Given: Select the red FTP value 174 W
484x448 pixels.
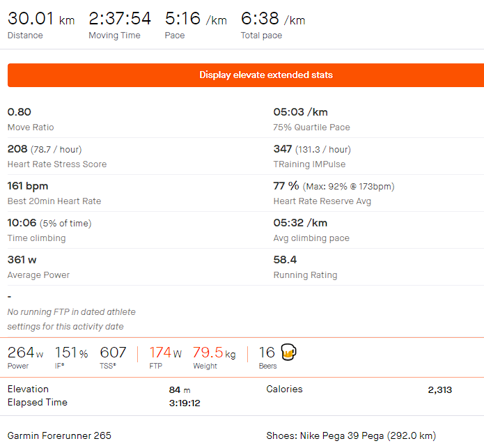Looking at the screenshot, I should point(166,353).
